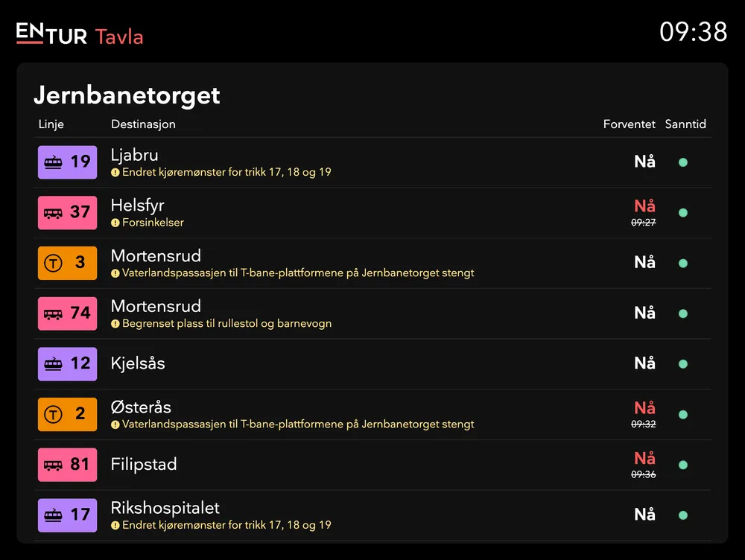Viewport: 745px width, 560px height.
Task: Click the metro line 2 badge
Action: pyautogui.click(x=67, y=414)
